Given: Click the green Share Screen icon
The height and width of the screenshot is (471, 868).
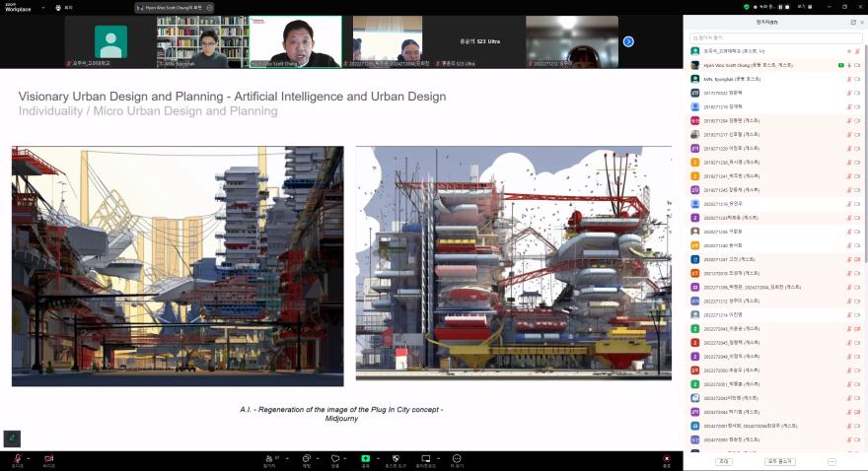Looking at the screenshot, I should pos(365,458).
